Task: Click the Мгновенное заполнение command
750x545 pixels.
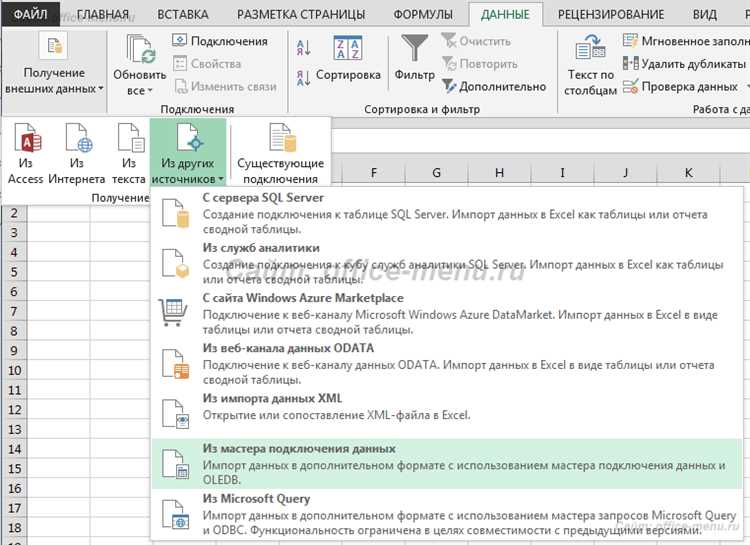Action: click(686, 41)
